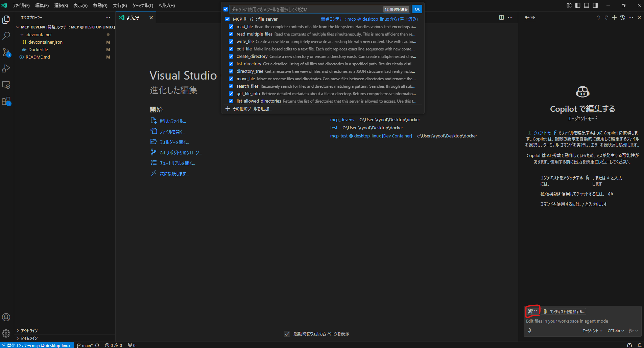Open the Explorer view in activity bar
Viewport: 644px width, 348px height.
6,20
